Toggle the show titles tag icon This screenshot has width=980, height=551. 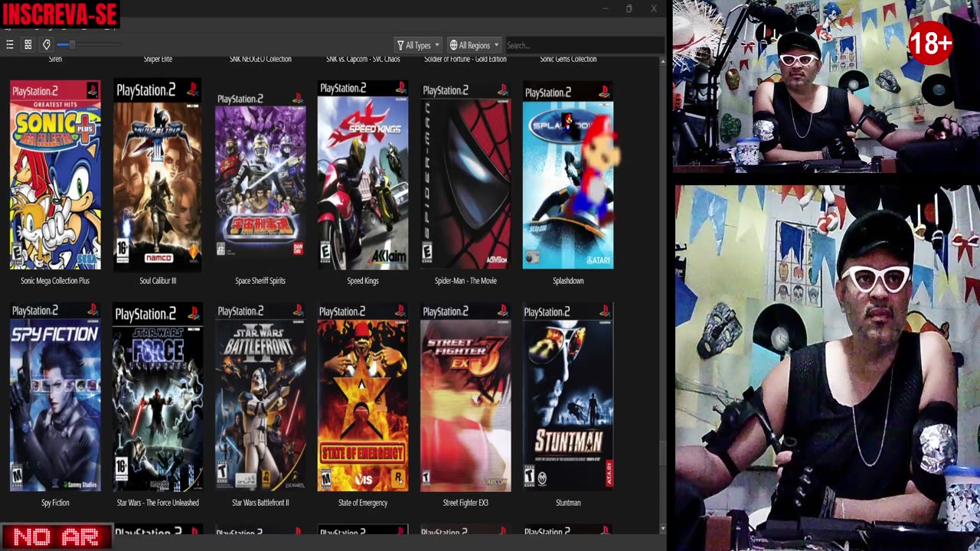tap(47, 45)
